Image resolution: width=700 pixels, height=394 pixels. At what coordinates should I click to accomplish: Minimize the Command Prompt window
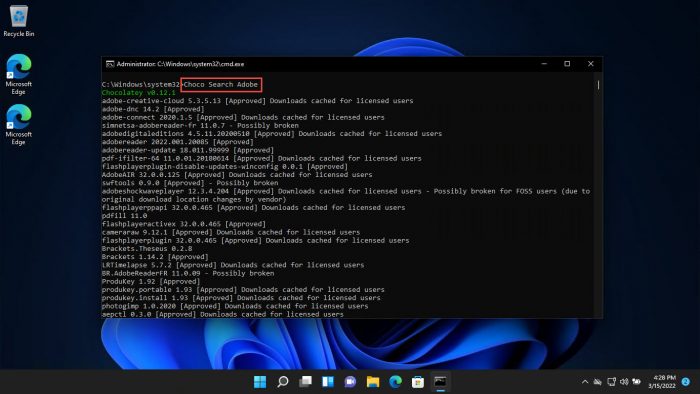544,64
